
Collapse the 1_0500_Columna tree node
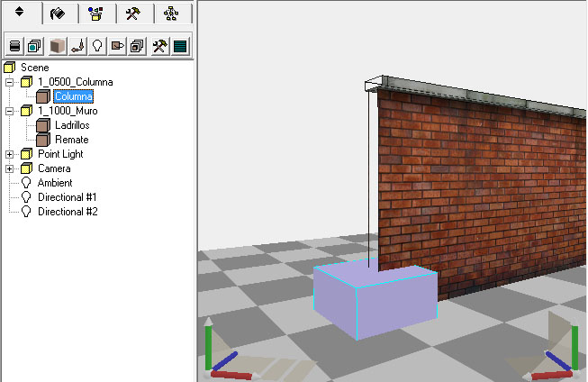click(10, 82)
